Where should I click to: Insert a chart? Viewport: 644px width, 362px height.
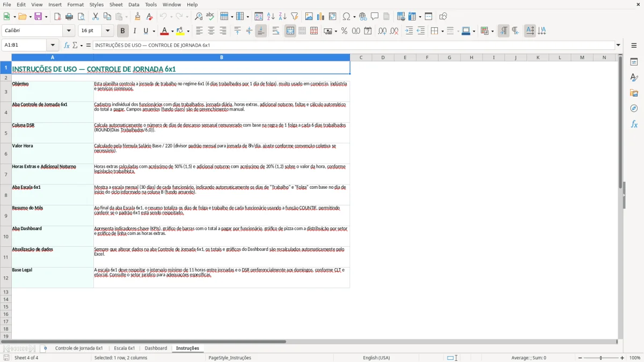(x=321, y=17)
